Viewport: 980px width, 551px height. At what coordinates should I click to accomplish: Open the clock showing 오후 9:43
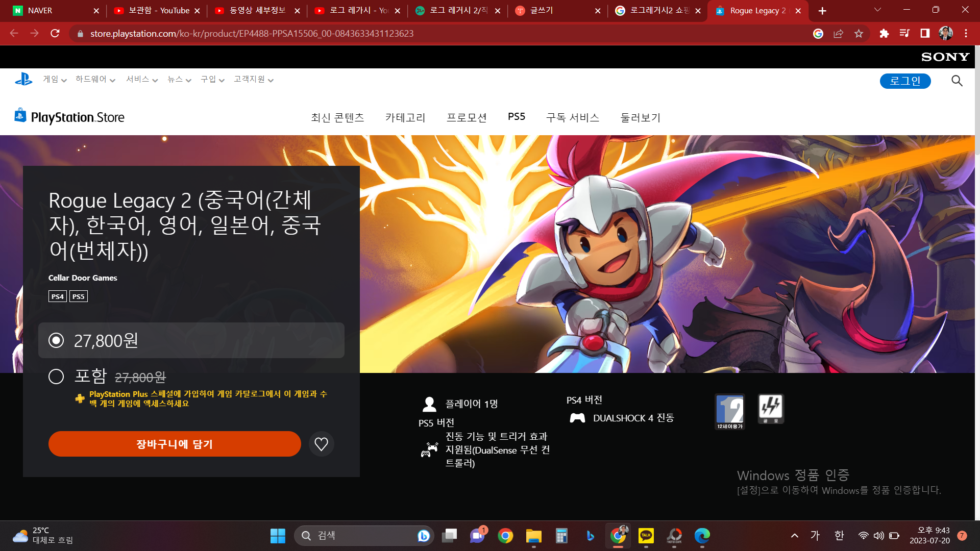[x=929, y=536]
